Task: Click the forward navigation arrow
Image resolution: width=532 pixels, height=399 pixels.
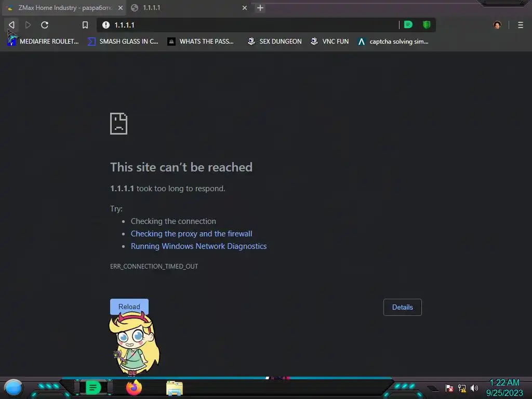Action: tap(28, 25)
